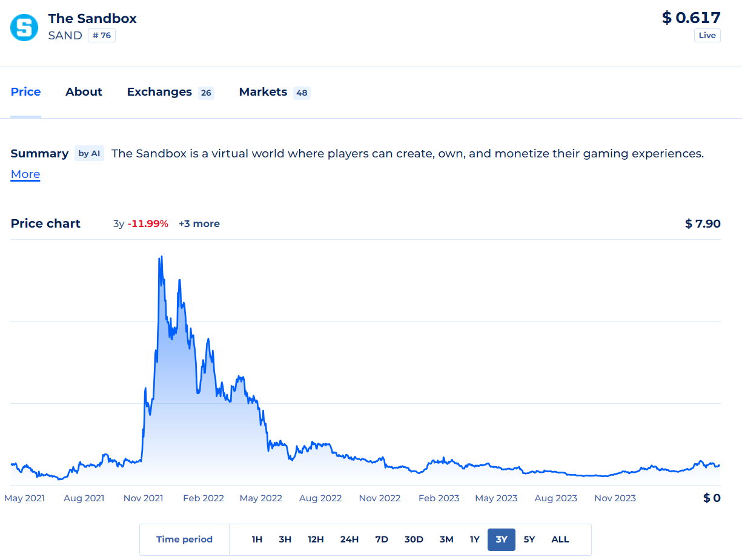Click The Sandbox SAND logo icon

click(x=24, y=27)
